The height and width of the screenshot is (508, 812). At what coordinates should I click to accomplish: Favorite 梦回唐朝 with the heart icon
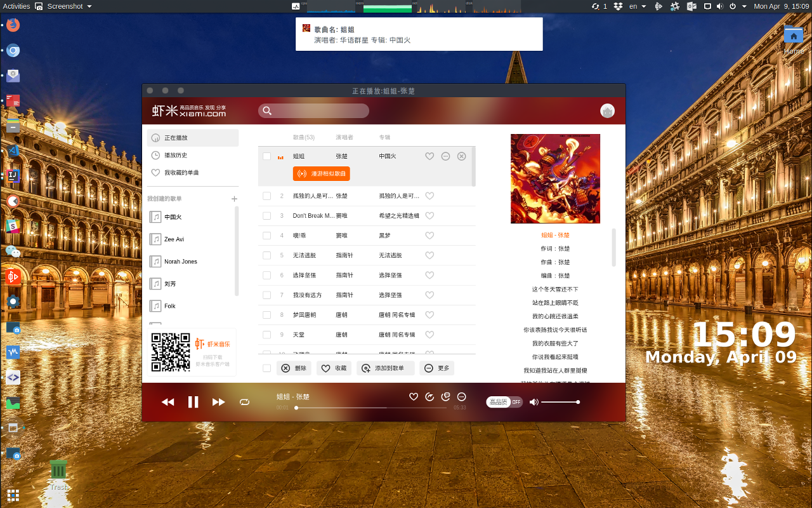[x=429, y=315]
